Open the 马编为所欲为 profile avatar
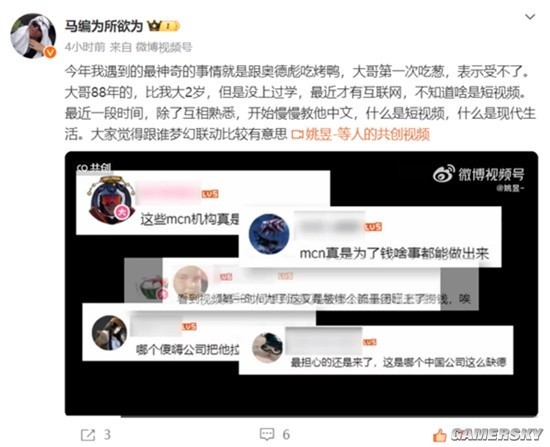Screen dimensions: 550x447 click(33, 36)
